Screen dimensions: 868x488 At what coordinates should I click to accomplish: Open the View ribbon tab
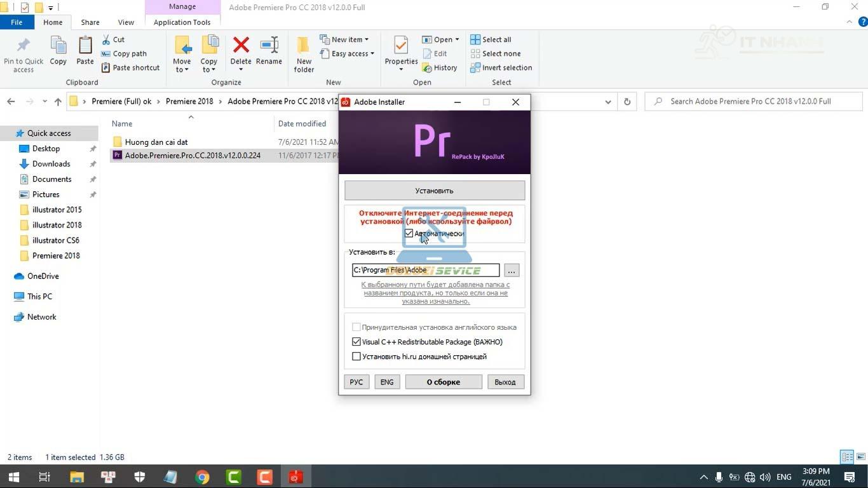pos(126,22)
